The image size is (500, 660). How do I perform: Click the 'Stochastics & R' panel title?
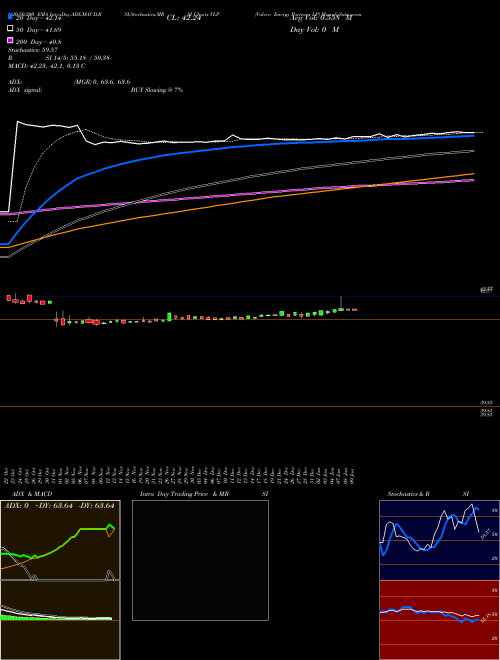coord(408,494)
